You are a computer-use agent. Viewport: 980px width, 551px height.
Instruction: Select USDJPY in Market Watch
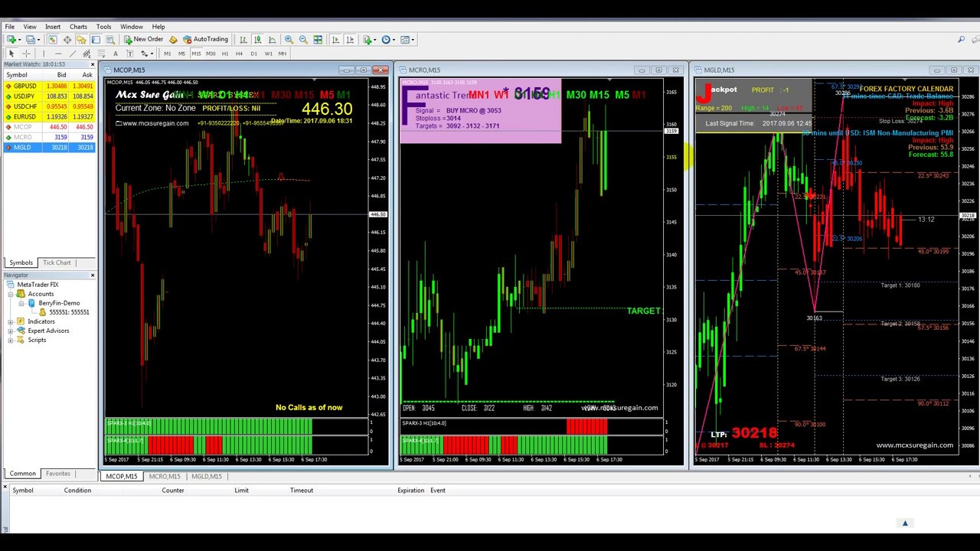tap(49, 96)
